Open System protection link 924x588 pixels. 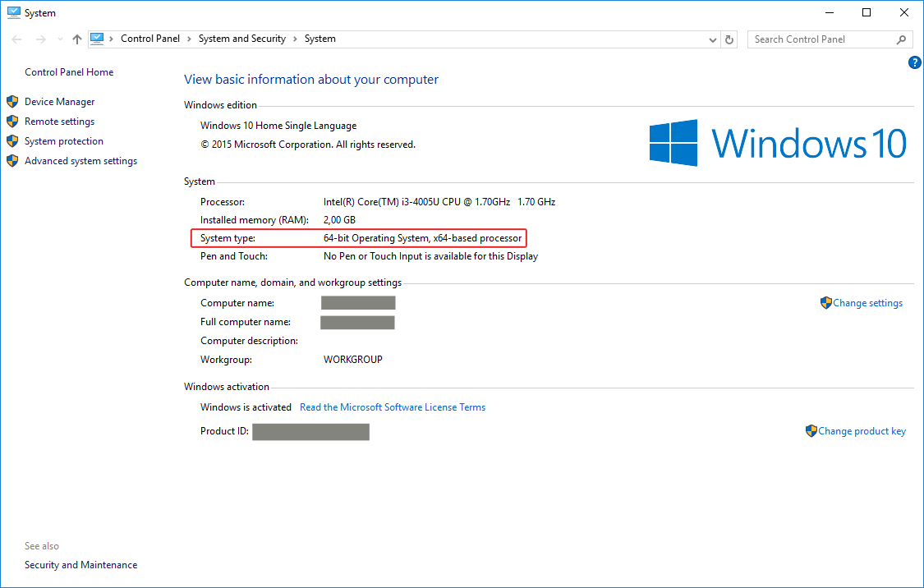pyautogui.click(x=63, y=140)
